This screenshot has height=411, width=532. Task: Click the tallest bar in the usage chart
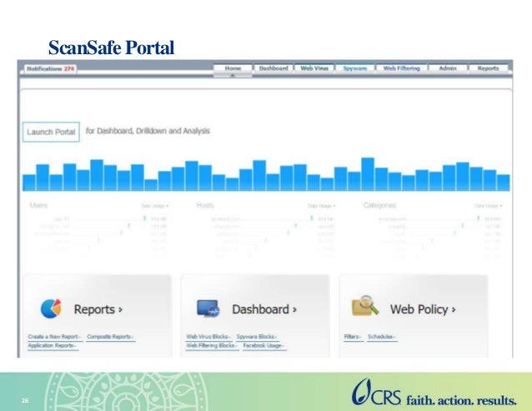click(368, 174)
